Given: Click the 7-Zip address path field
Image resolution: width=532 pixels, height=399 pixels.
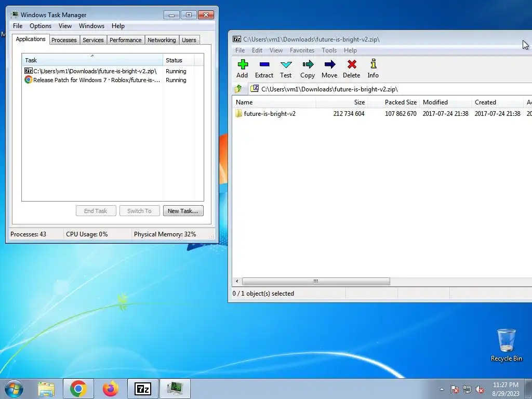Looking at the screenshot, I should click(x=390, y=89).
